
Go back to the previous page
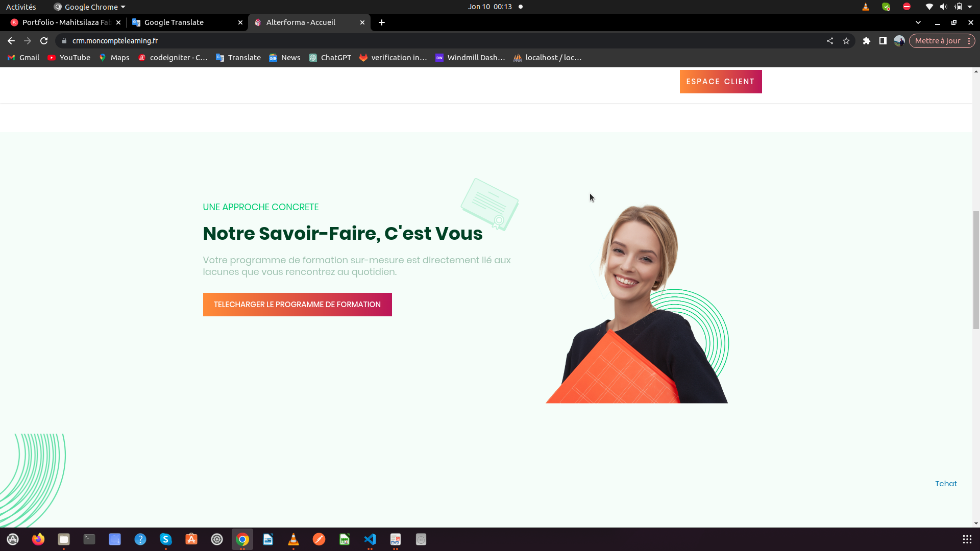coord(11,41)
